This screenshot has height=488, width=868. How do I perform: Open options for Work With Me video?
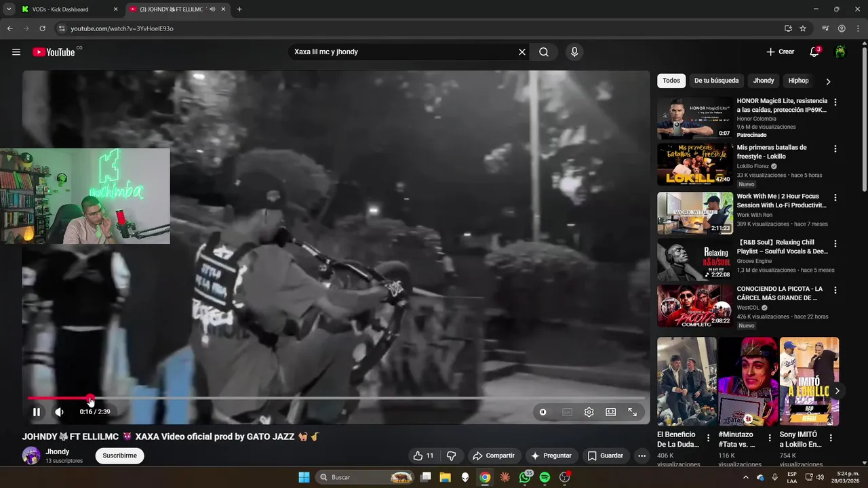tap(835, 197)
